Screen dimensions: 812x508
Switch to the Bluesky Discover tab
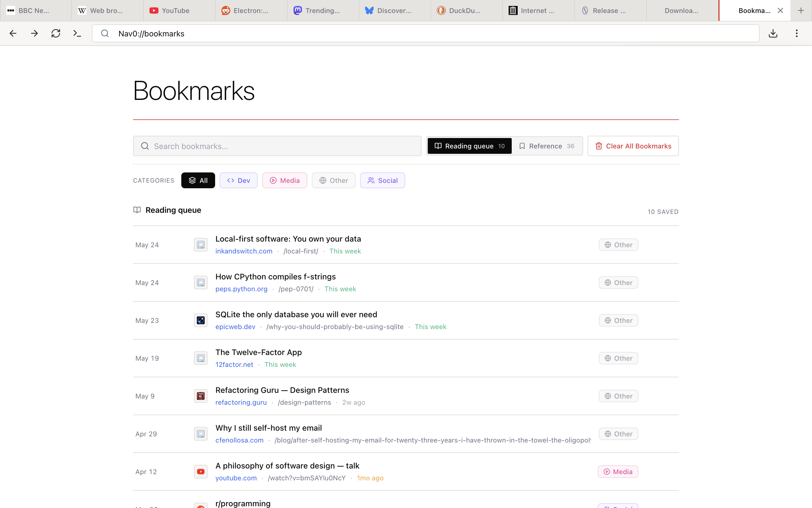coord(395,10)
